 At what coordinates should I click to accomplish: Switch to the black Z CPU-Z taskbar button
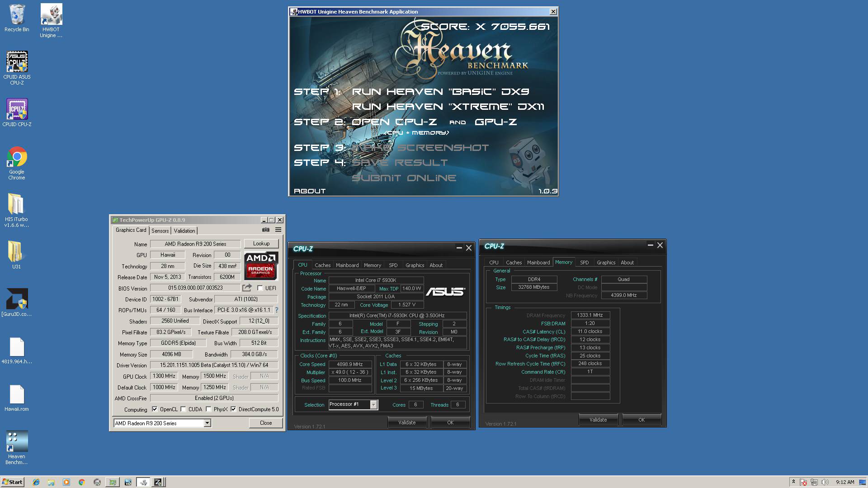(x=158, y=482)
